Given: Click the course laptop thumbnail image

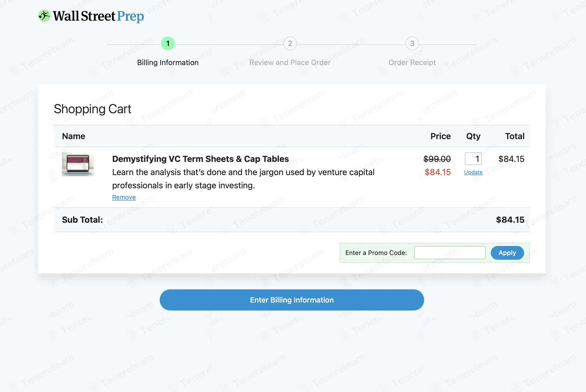Looking at the screenshot, I should (77, 164).
